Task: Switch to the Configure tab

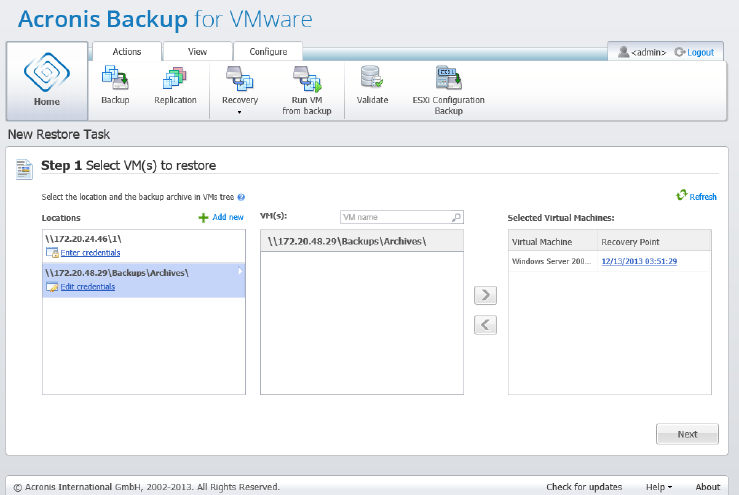Action: pyautogui.click(x=268, y=51)
